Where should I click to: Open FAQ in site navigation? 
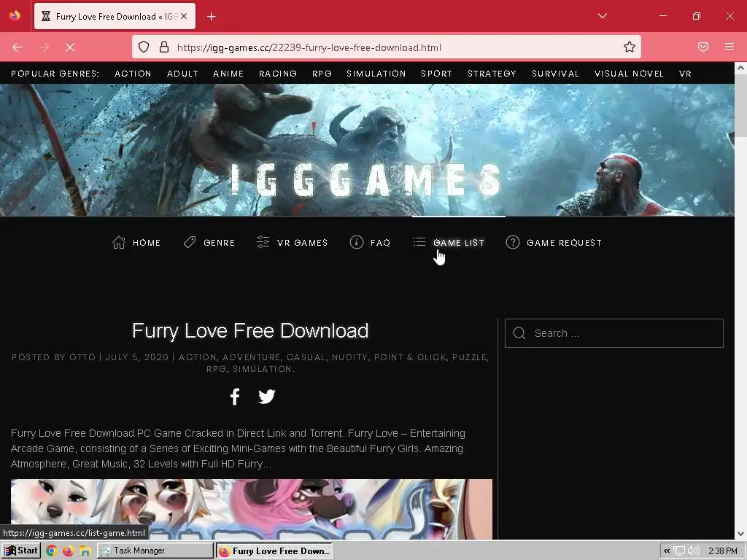(380, 243)
